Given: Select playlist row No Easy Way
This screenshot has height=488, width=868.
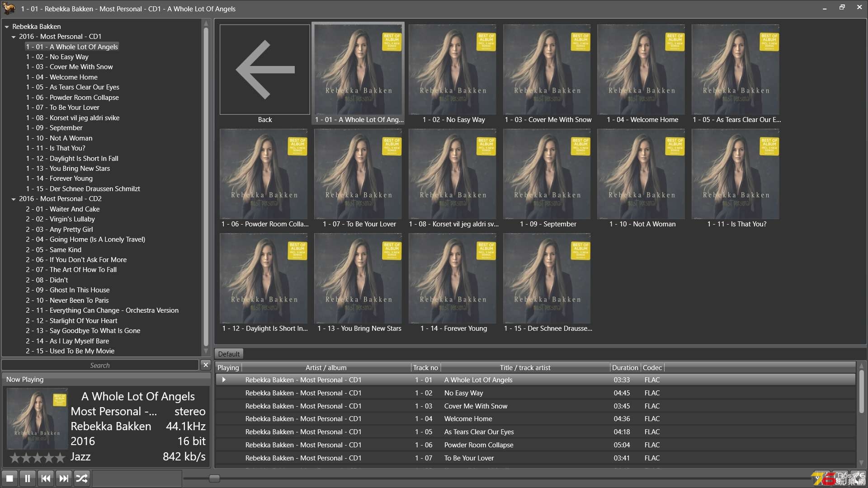Looking at the screenshot, I should (535, 393).
